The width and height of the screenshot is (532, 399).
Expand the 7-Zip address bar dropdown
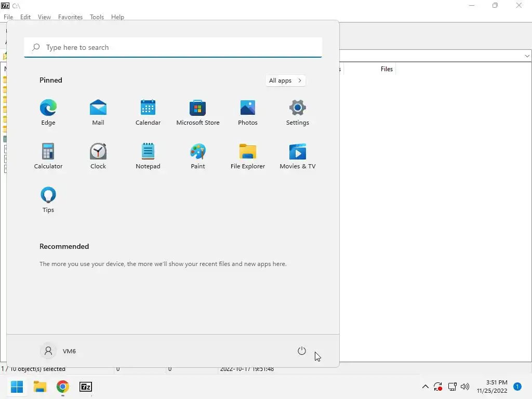point(527,56)
